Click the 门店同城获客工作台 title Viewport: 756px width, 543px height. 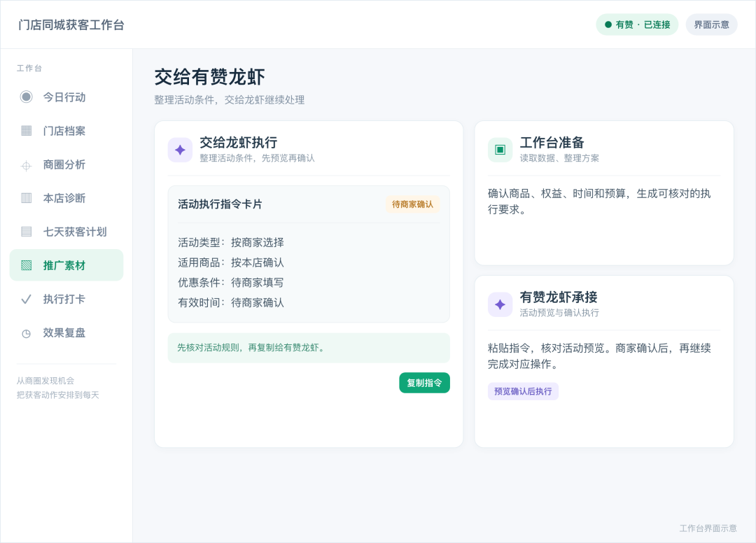(71, 25)
